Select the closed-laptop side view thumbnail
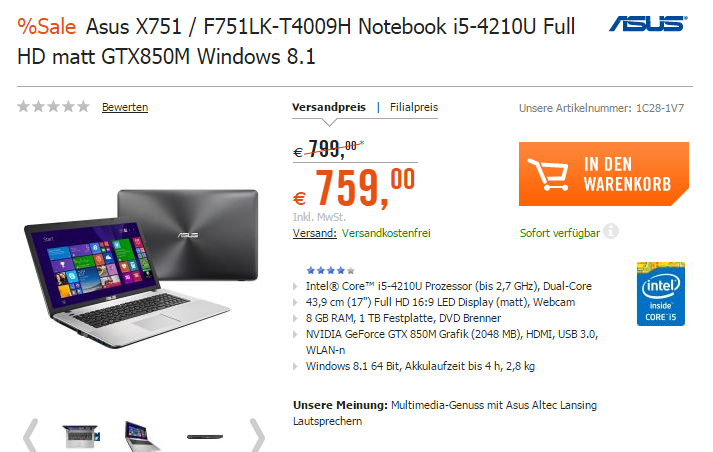The width and height of the screenshot is (713, 452). pyautogui.click(x=205, y=437)
